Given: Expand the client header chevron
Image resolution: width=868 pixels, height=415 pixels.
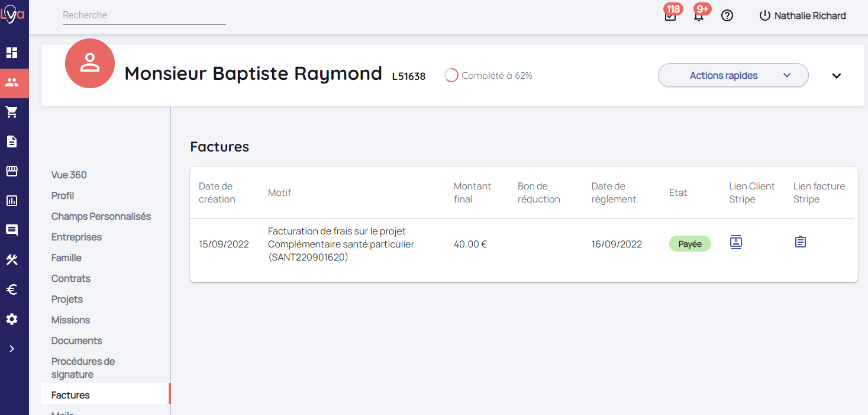Looking at the screenshot, I should 836,76.
